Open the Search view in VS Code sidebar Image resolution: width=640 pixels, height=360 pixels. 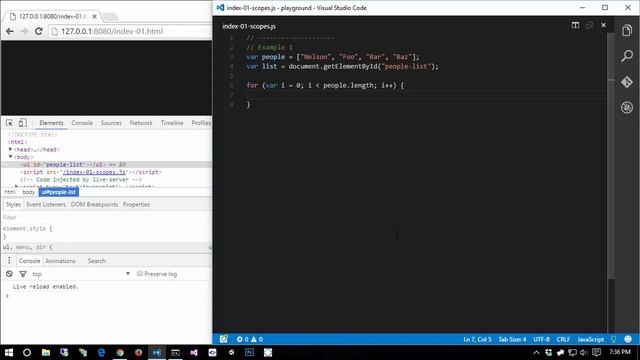click(627, 56)
